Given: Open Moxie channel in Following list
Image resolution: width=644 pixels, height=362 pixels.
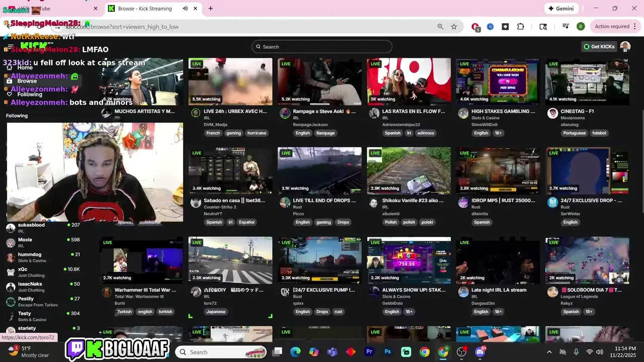Looking at the screenshot, I should pyautogui.click(x=43, y=242).
